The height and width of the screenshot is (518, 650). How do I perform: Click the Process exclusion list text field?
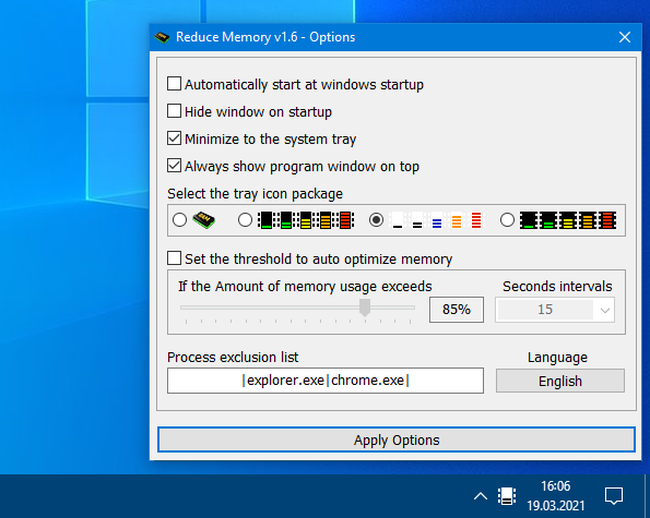(325, 380)
